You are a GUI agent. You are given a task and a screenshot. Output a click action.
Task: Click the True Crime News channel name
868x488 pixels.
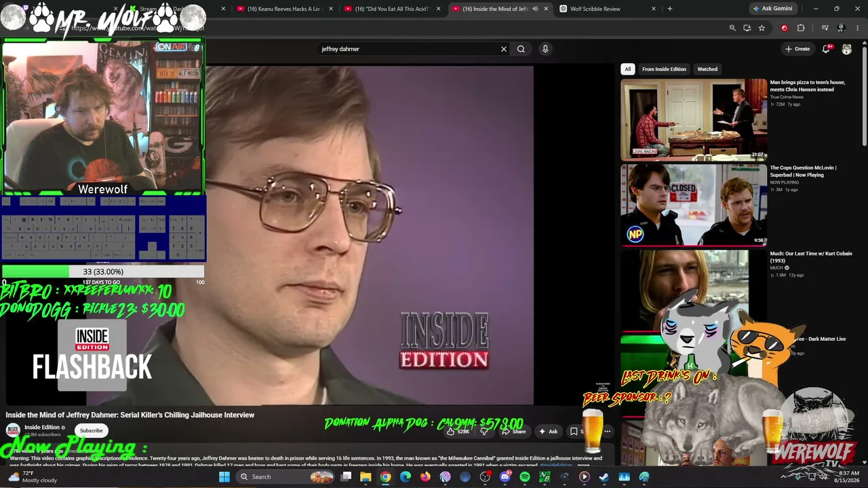pyautogui.click(x=787, y=97)
